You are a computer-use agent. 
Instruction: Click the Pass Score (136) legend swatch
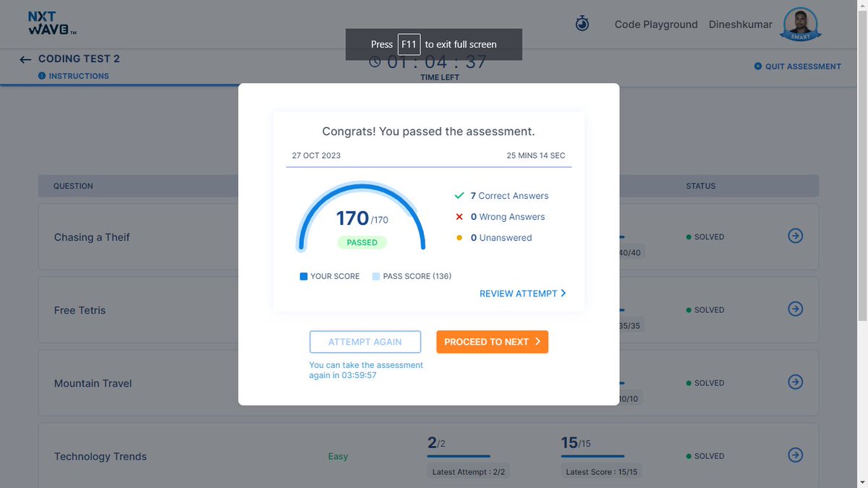(376, 276)
